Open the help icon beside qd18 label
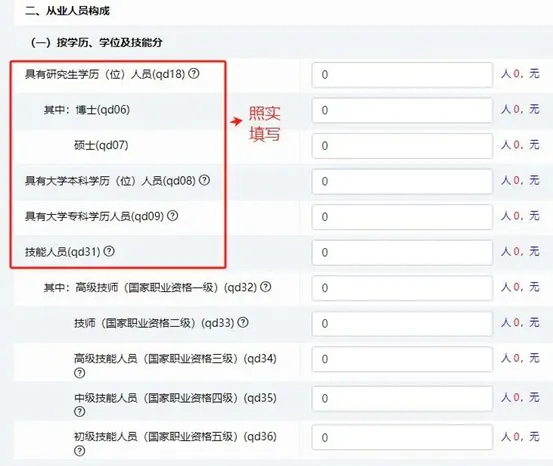553x466 pixels. pyautogui.click(x=194, y=74)
